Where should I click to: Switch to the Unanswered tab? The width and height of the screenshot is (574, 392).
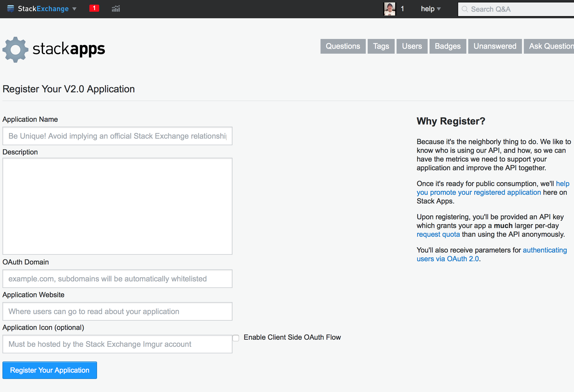pyautogui.click(x=495, y=45)
